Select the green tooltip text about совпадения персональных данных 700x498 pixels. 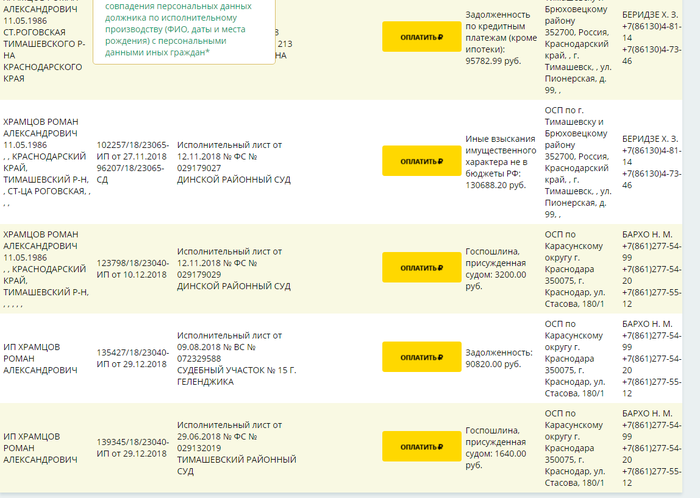point(178,29)
